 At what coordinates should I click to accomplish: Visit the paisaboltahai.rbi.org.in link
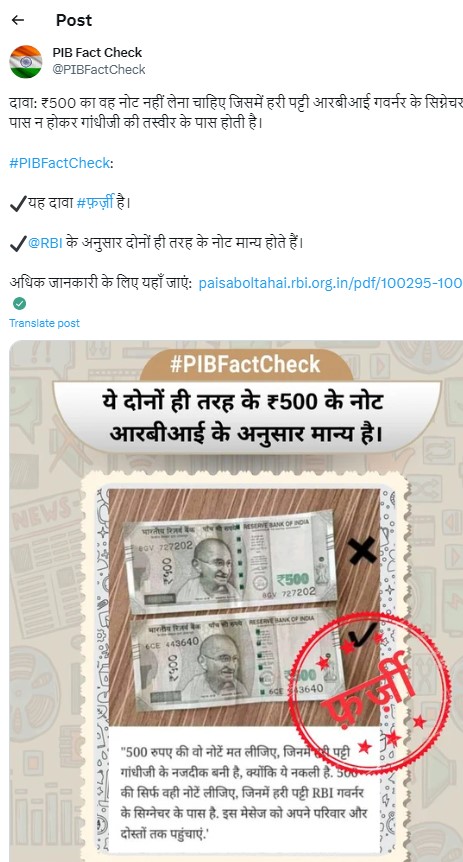(x=330, y=283)
